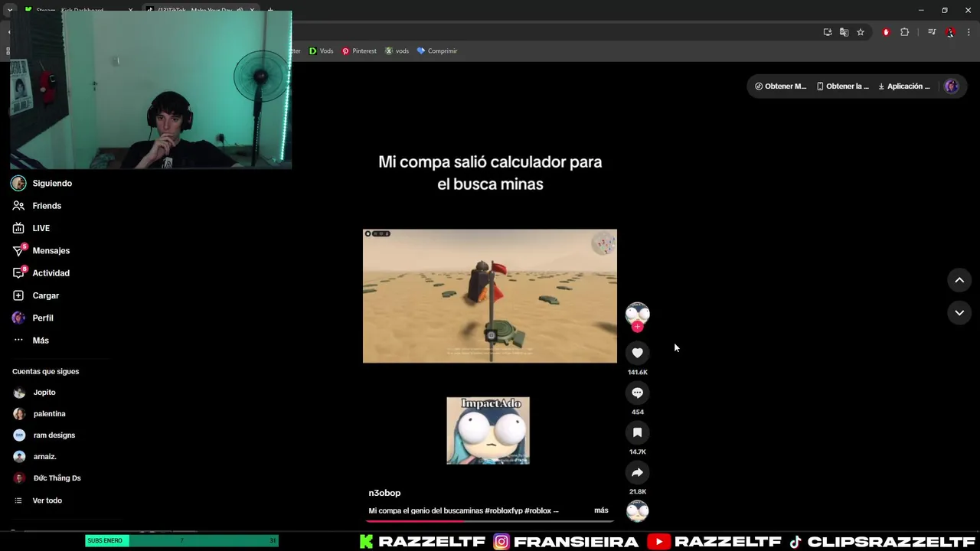
Task: Open the TikTok profile avatar at top right
Action: click(952, 86)
